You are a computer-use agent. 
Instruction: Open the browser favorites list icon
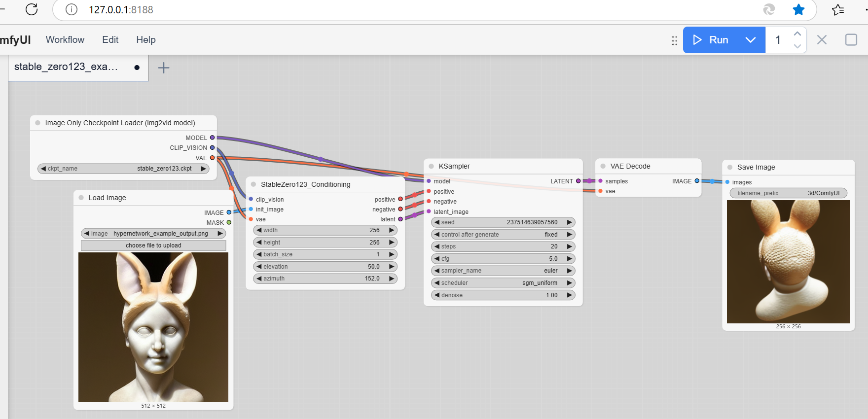[838, 9]
